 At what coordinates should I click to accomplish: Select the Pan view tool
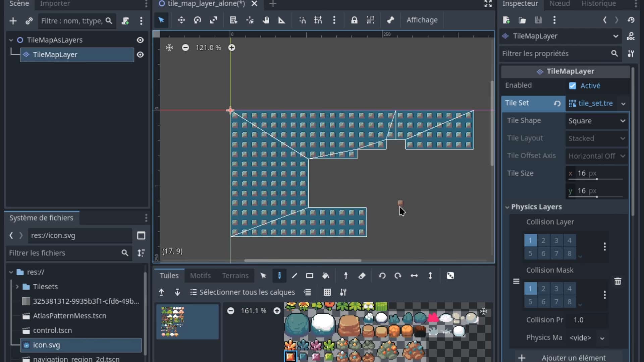[x=266, y=20]
